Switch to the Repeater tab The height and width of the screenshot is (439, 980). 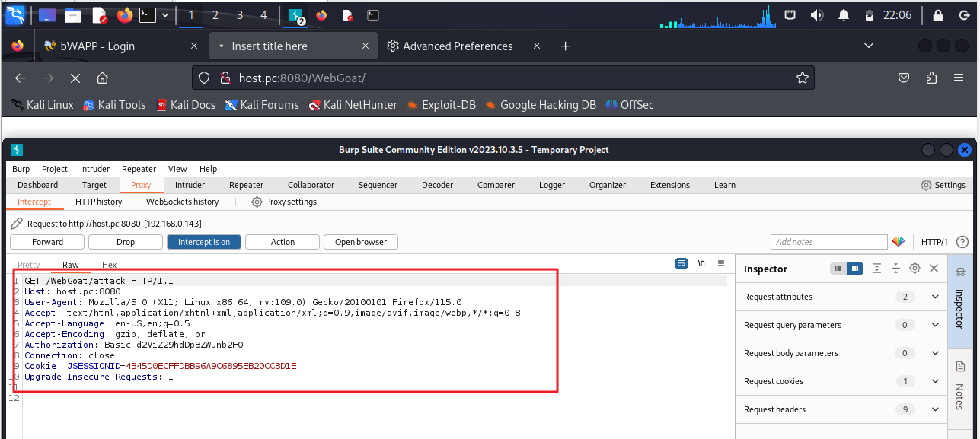247,185
